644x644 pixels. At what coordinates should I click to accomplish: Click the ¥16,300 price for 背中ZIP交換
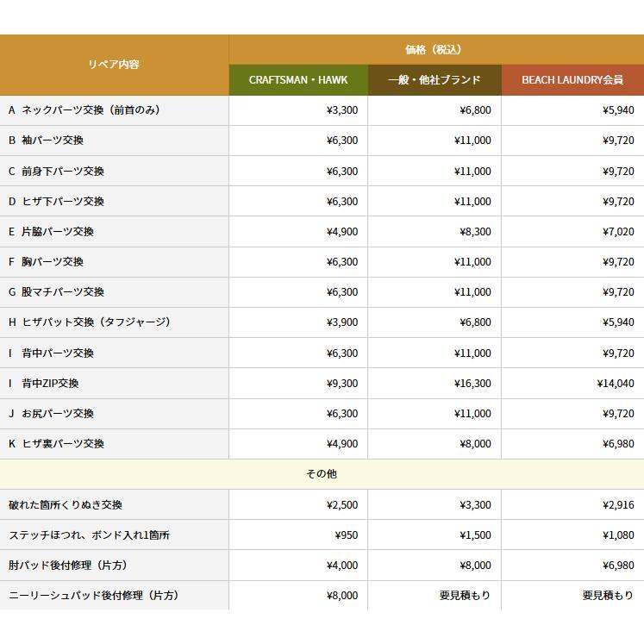pos(472,384)
